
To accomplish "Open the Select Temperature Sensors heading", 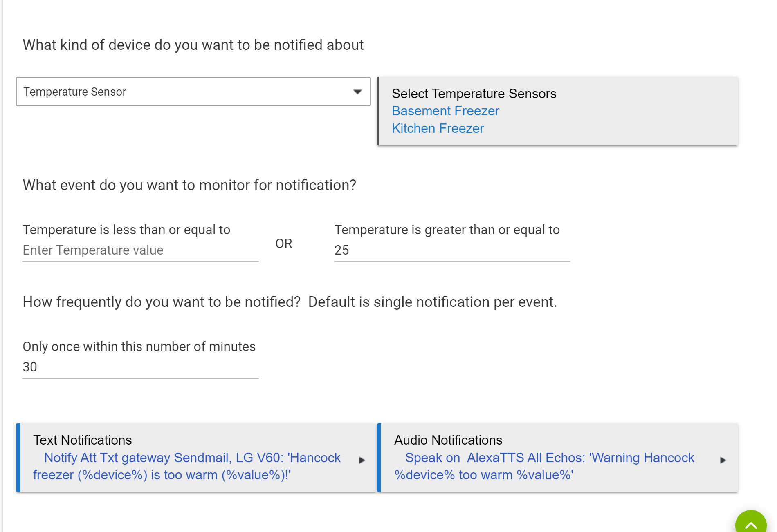I will click(x=474, y=94).
